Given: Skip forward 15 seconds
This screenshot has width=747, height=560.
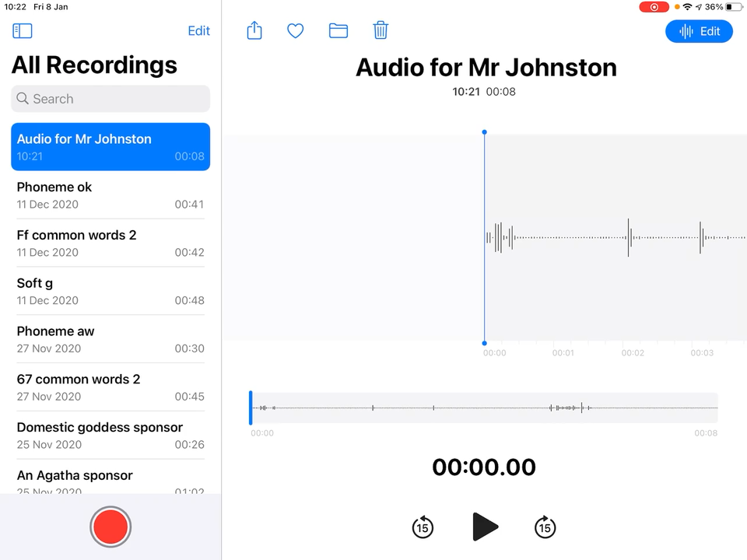Looking at the screenshot, I should (x=545, y=527).
